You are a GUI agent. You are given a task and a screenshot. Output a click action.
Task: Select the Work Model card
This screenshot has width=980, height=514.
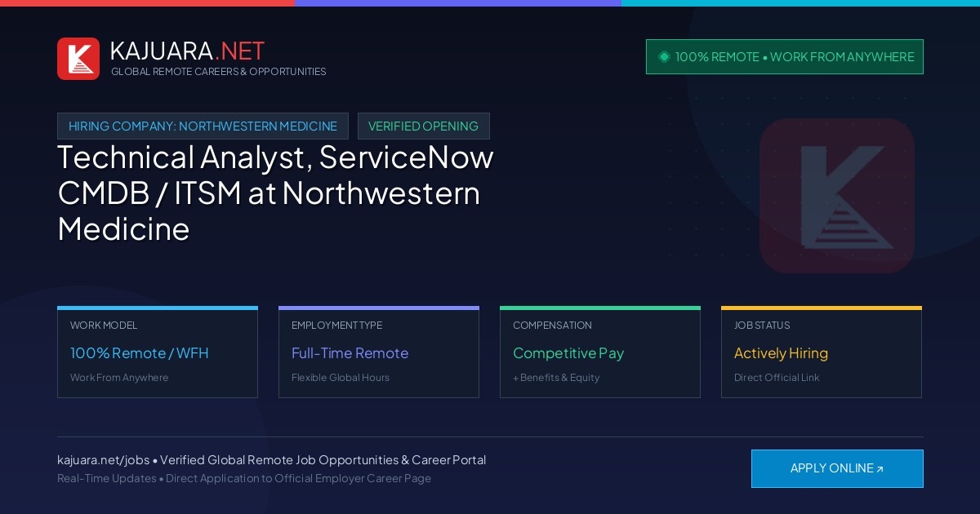(x=158, y=352)
